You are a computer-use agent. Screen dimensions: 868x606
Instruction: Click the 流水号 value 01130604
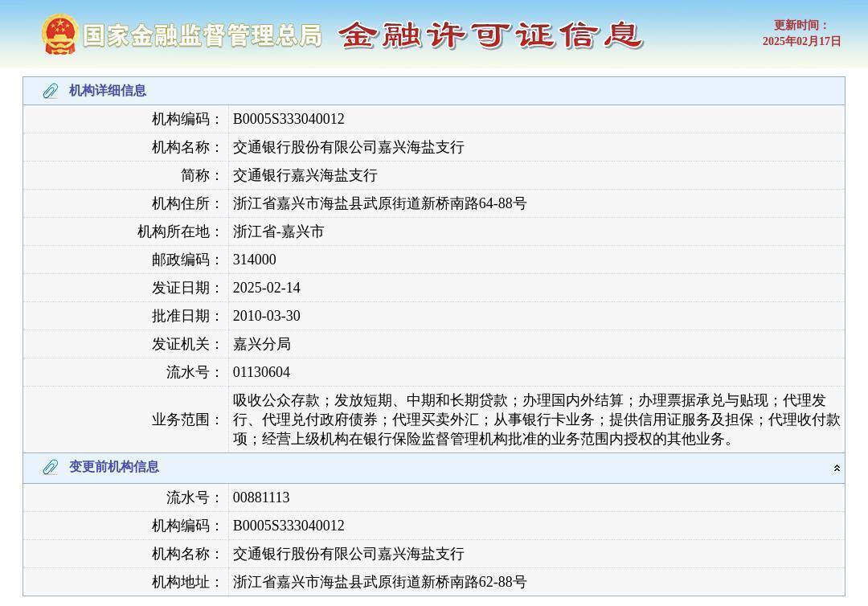point(260,372)
